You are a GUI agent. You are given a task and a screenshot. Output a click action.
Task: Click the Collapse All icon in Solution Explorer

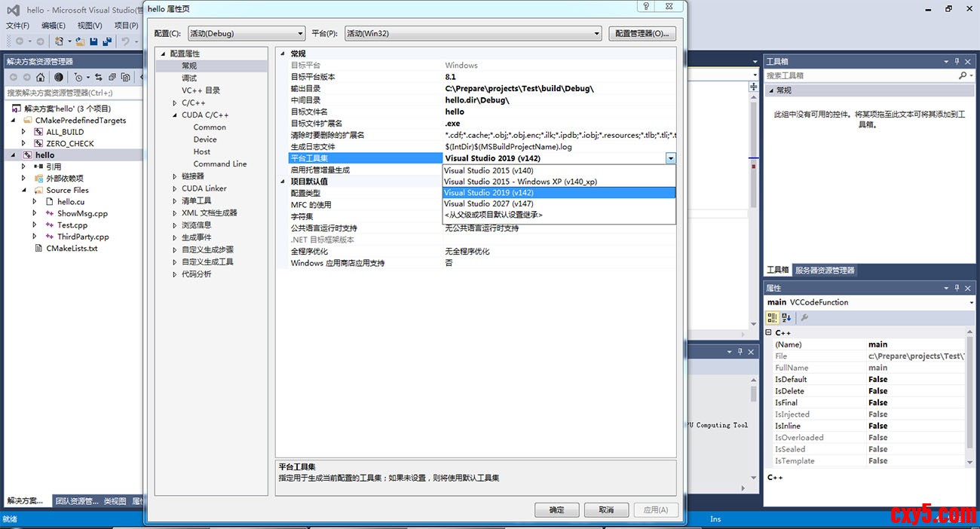[112, 77]
